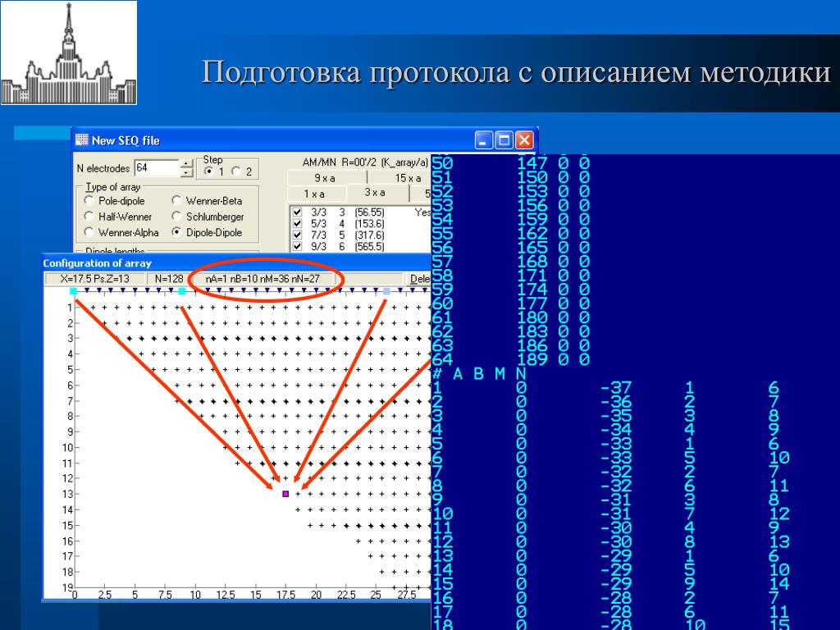Uncheck the 7/3 row checkbox
Viewport: 840px width, 630px height.
tap(297, 235)
